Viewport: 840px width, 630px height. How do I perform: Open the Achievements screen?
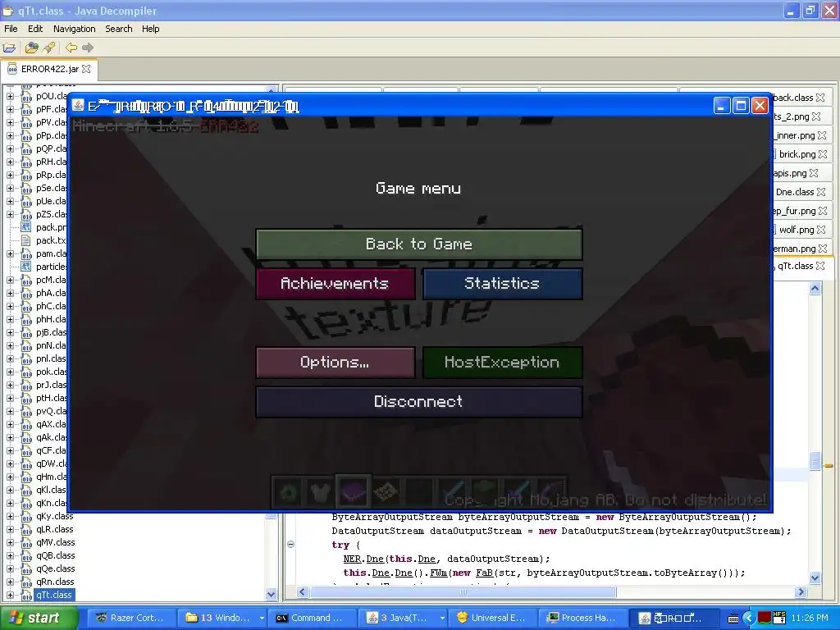(x=336, y=283)
